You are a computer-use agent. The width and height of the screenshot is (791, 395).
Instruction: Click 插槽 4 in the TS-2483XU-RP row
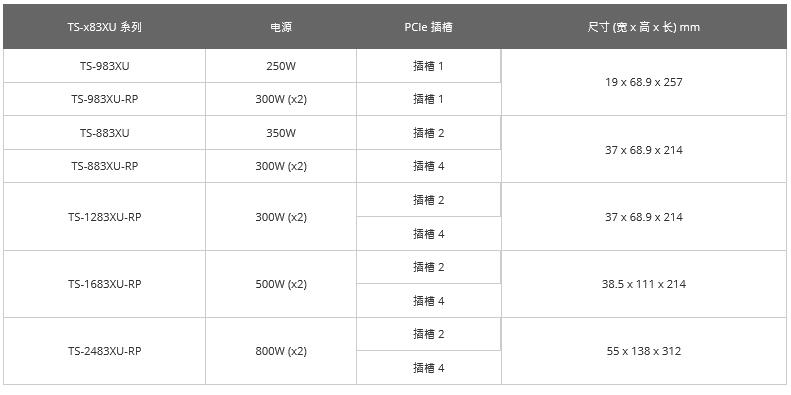pos(429,368)
